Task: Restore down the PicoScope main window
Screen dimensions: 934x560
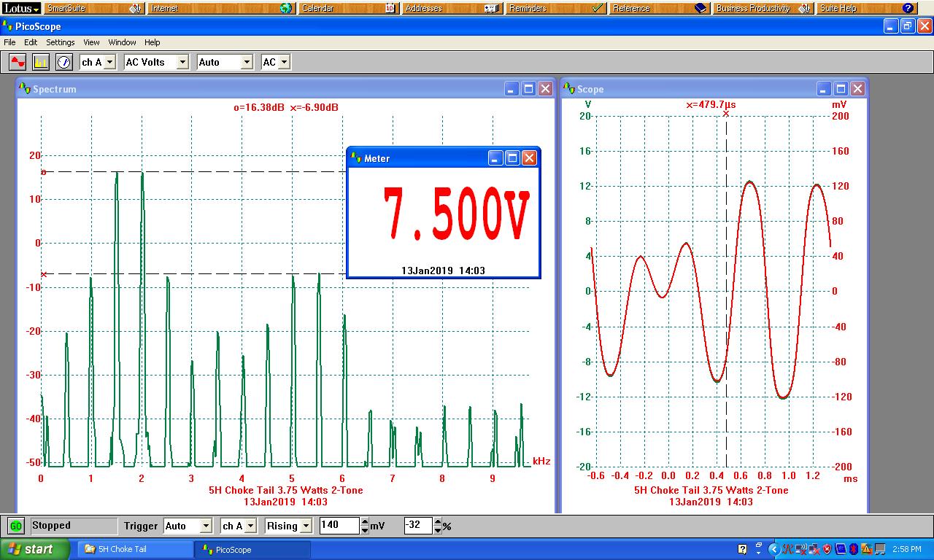Action: (x=908, y=26)
